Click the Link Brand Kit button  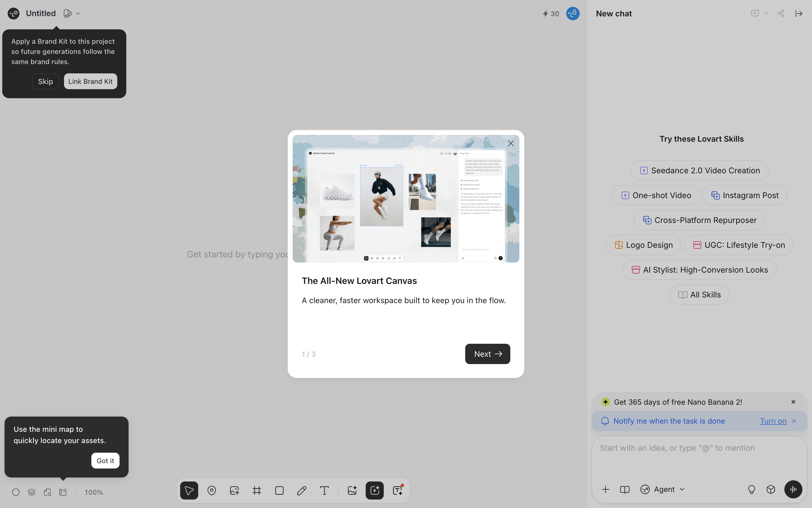coord(91,81)
